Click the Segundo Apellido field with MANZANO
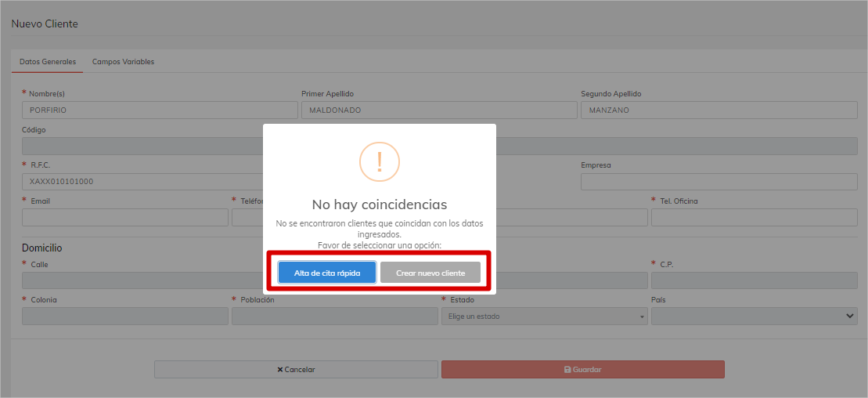868x398 pixels. (719, 110)
